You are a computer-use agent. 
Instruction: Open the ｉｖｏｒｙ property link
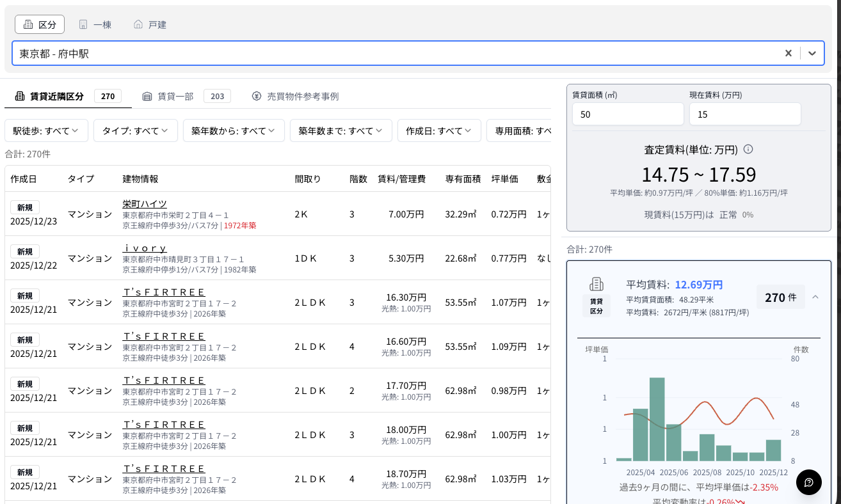145,248
